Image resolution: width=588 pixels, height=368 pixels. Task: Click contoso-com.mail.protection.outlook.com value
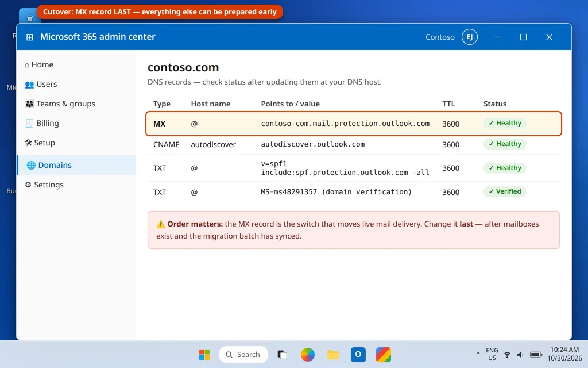coord(345,124)
